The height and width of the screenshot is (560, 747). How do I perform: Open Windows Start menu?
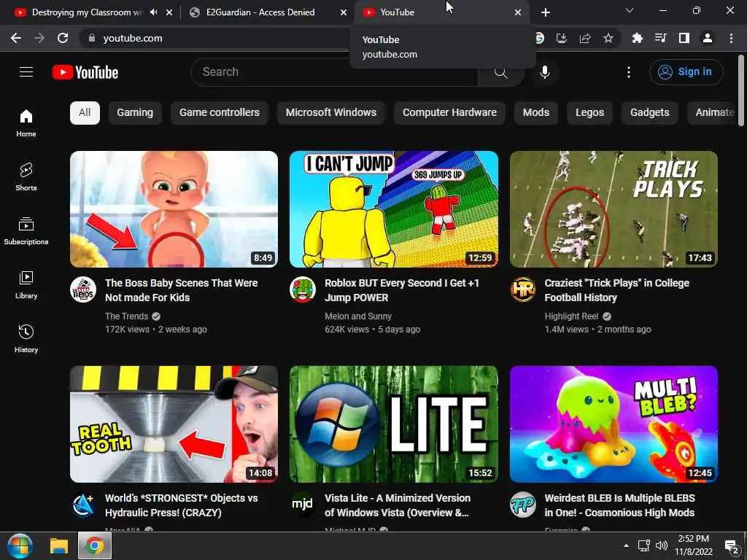tap(20, 545)
